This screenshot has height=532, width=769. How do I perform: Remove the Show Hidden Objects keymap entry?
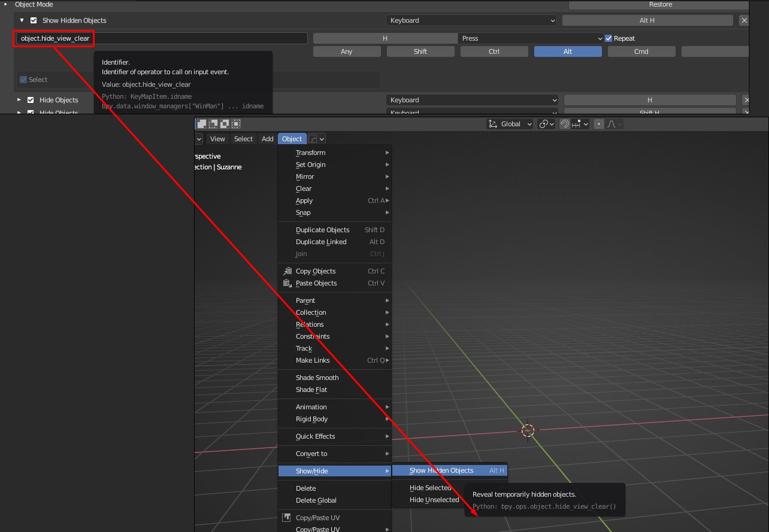744,20
